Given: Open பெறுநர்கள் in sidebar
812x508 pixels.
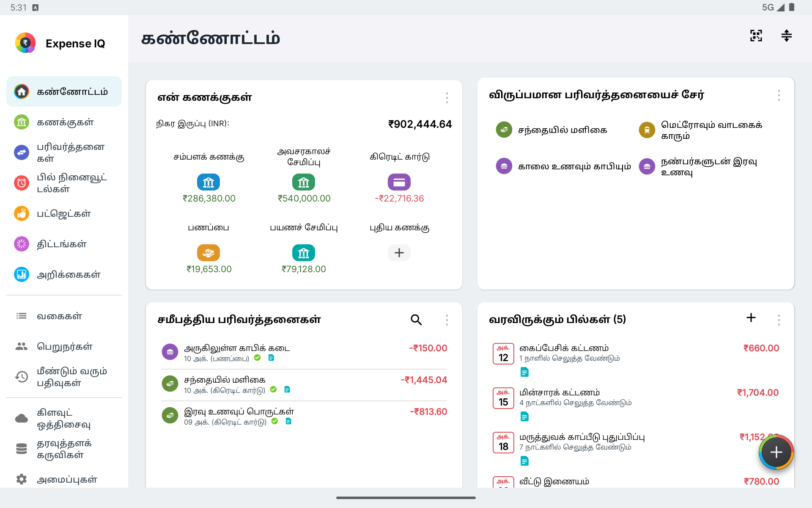Looking at the screenshot, I should (x=64, y=346).
